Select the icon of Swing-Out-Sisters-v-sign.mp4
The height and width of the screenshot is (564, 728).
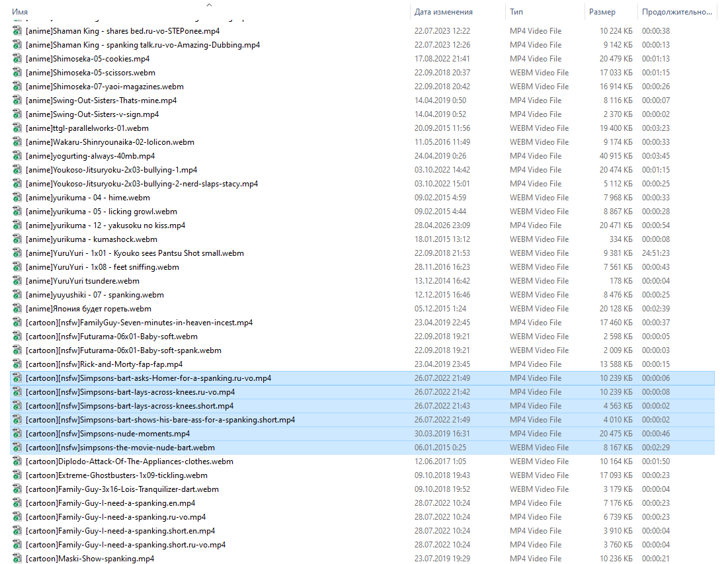coord(17,114)
